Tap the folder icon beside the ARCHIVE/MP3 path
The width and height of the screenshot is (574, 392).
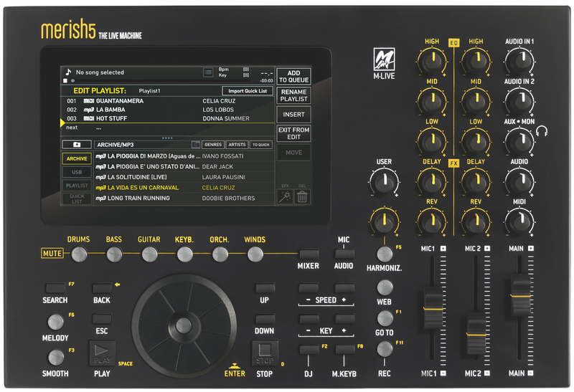click(196, 145)
